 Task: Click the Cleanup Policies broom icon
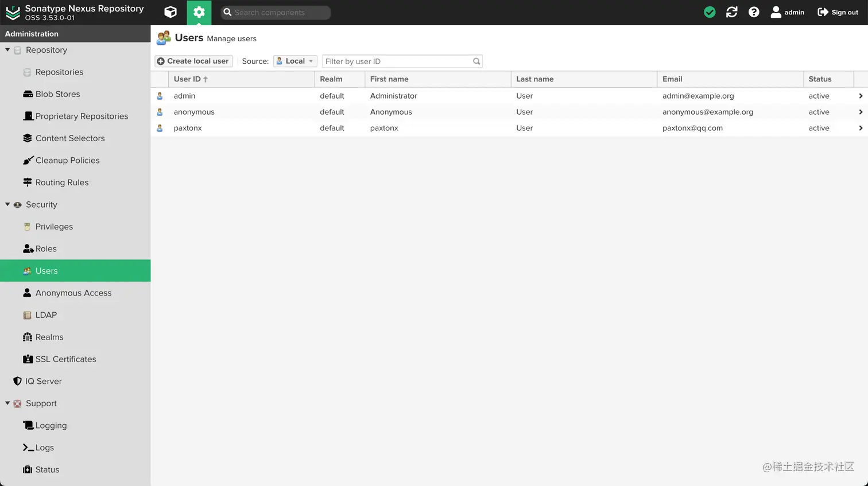click(x=28, y=161)
